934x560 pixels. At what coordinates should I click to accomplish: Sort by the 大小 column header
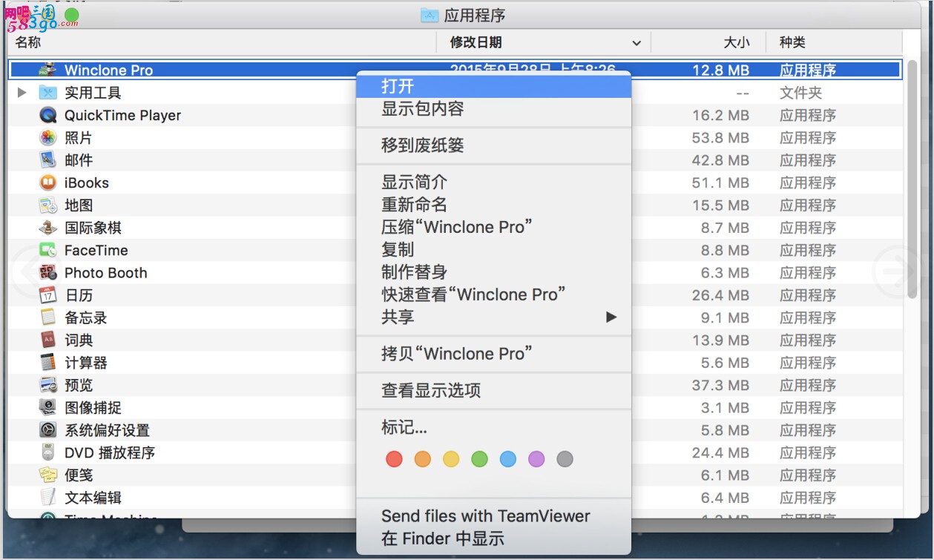[708, 43]
